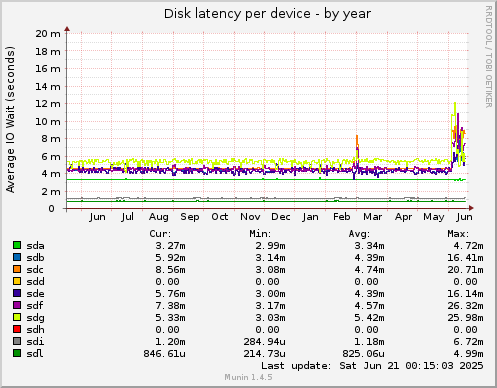Click the '10 m' y-axis label

[x=48, y=122]
